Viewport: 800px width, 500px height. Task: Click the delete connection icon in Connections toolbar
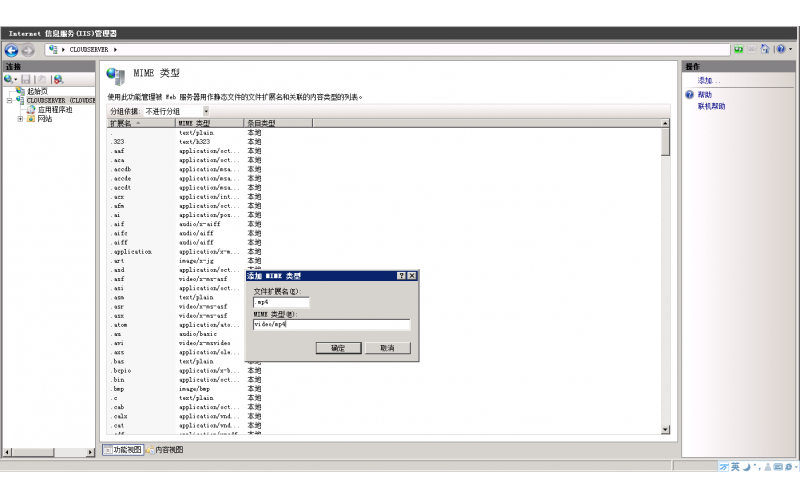pos(58,79)
